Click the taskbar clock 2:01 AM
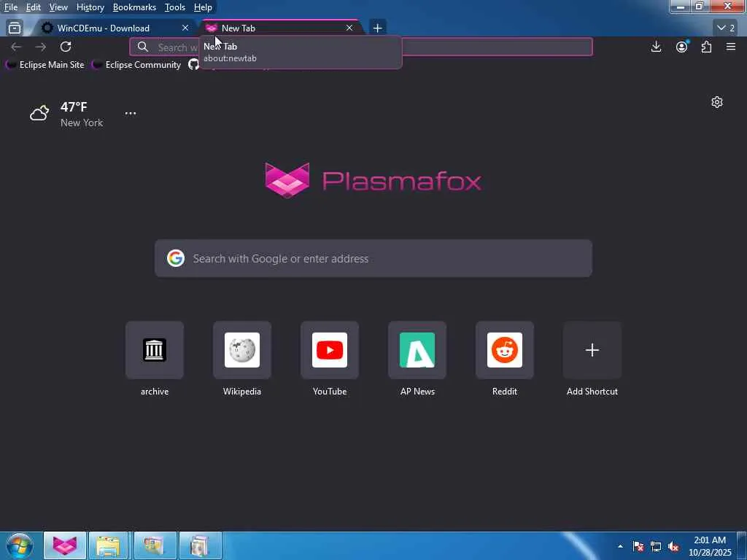 click(709, 546)
